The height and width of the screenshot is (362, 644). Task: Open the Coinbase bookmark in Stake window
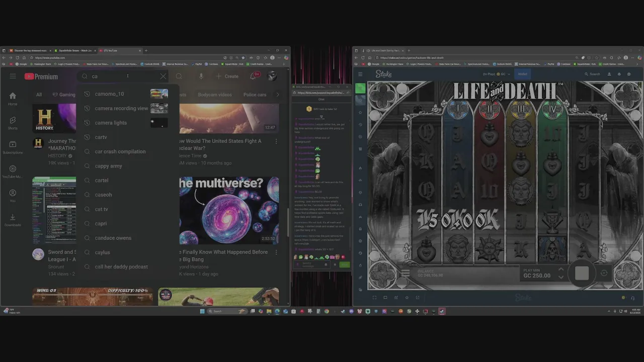pos(563,64)
